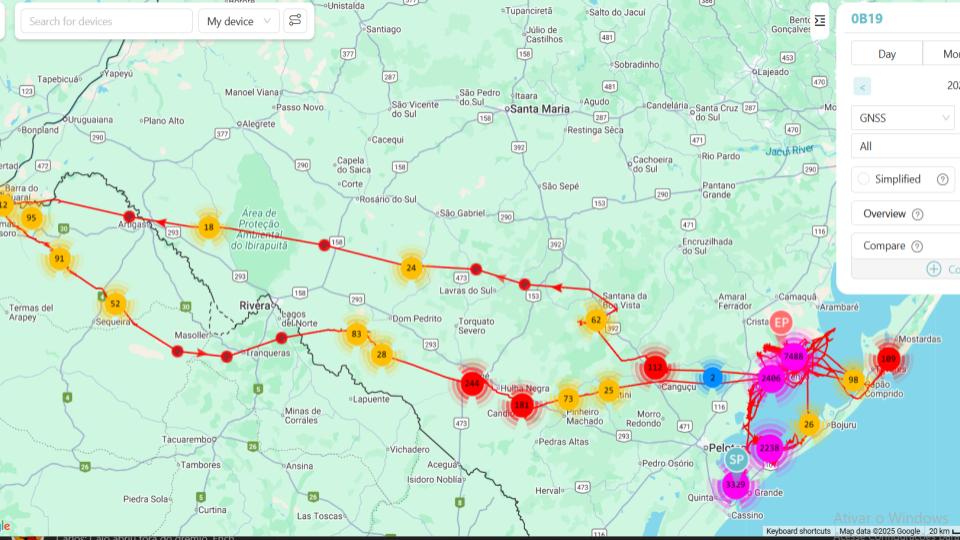
Task: Click the EP end point marker
Action: click(x=781, y=322)
